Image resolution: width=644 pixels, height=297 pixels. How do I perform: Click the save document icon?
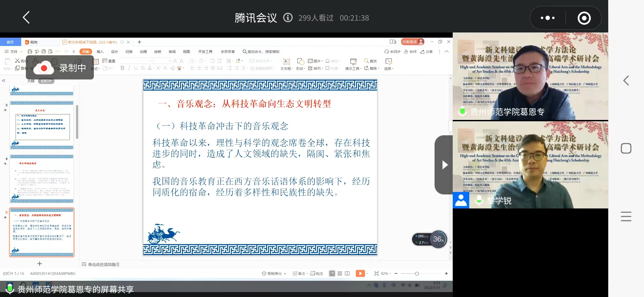30,51
